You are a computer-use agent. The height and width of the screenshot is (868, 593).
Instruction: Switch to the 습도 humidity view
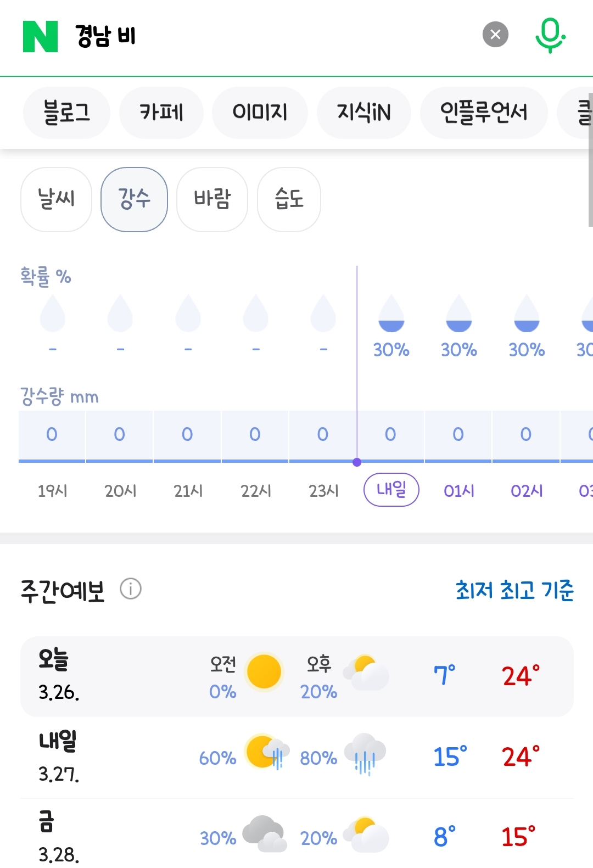coord(289,199)
